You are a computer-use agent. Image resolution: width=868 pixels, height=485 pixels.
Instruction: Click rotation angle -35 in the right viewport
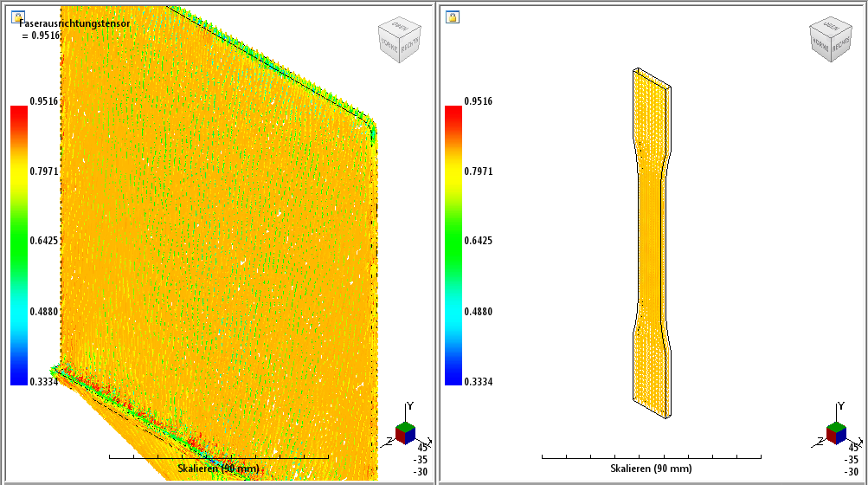click(x=852, y=460)
